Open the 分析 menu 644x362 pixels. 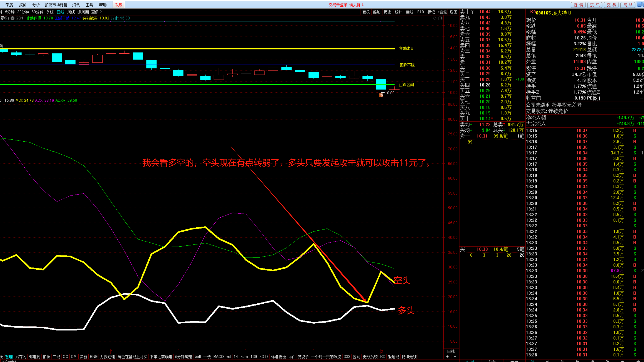coord(36,5)
